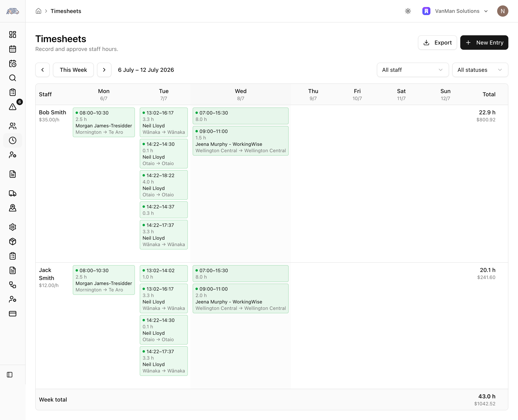The image size is (518, 420).
Task: Open Jack Smith's Wednesday 07:00–15:30 entry
Action: click(241, 274)
